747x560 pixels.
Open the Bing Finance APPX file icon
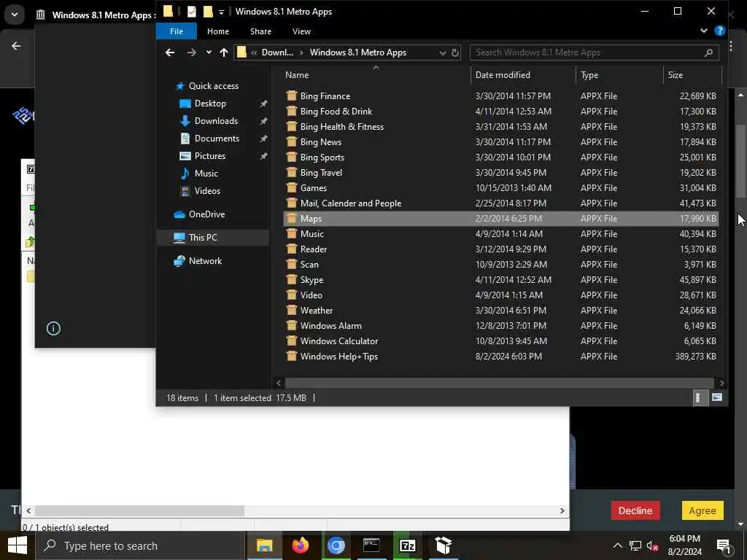[x=292, y=96]
